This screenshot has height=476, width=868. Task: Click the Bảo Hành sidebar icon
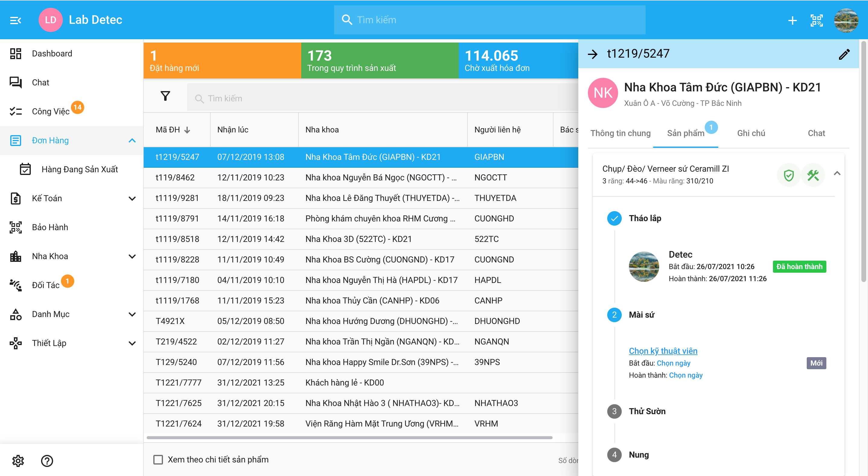pyautogui.click(x=16, y=227)
